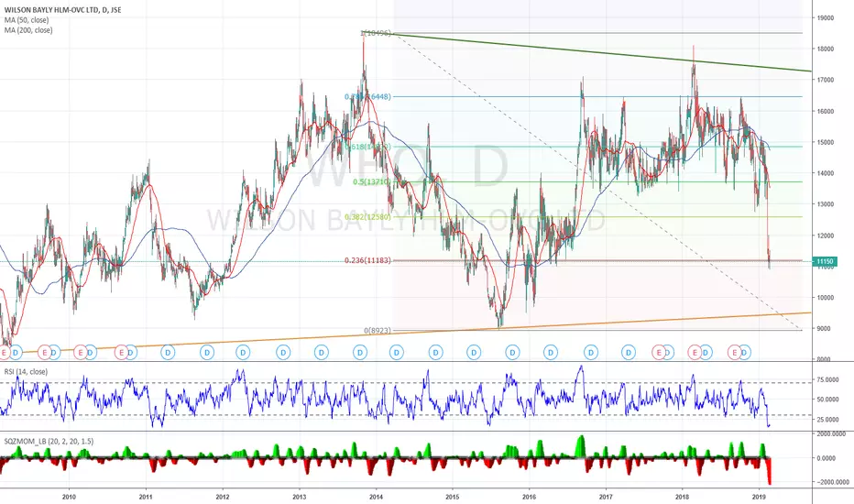Click the second 2016 dividend D marker
The width and height of the screenshot is (854, 504).
point(591,353)
